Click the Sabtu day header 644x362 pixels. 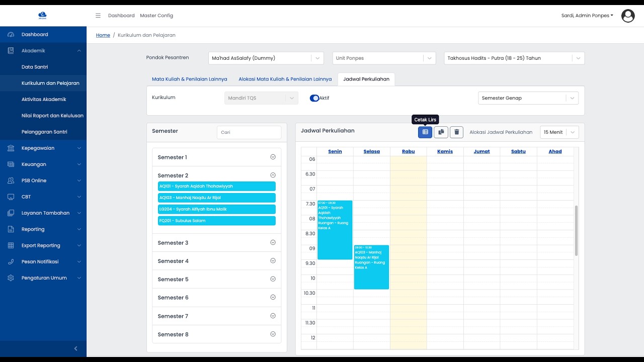coord(518,151)
